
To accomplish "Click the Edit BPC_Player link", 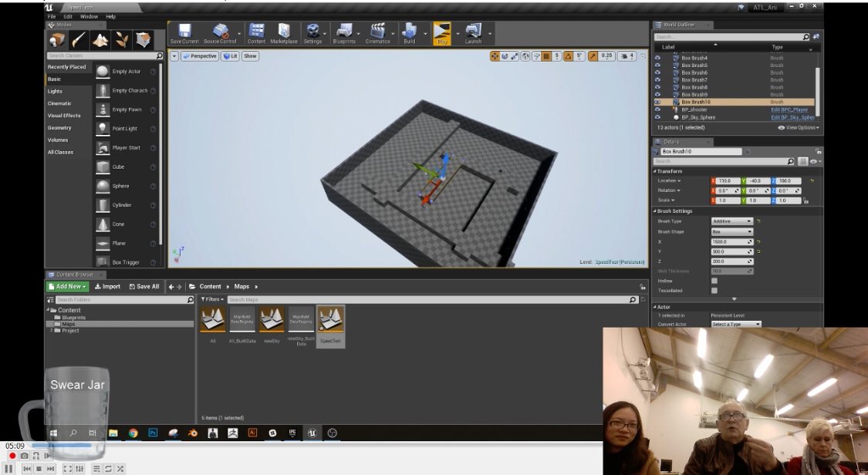I will pyautogui.click(x=789, y=109).
